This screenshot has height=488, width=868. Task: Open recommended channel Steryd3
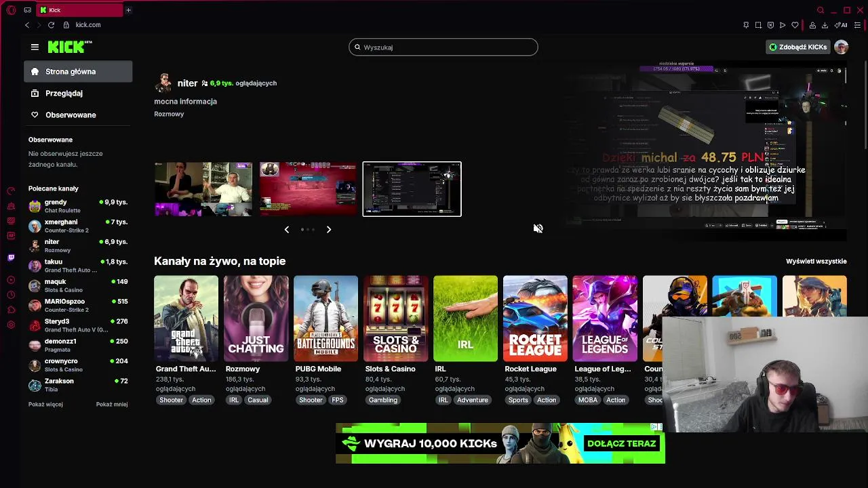coord(78,325)
